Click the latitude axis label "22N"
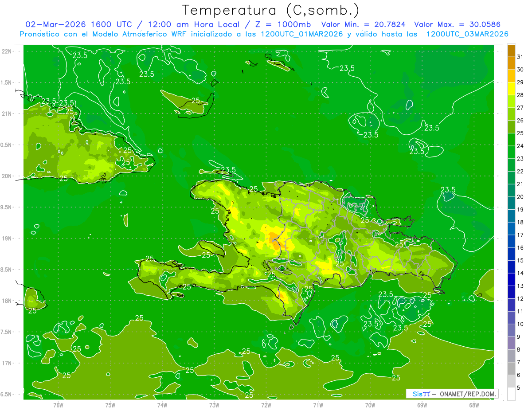The height and width of the screenshot is (411, 532). point(7,51)
